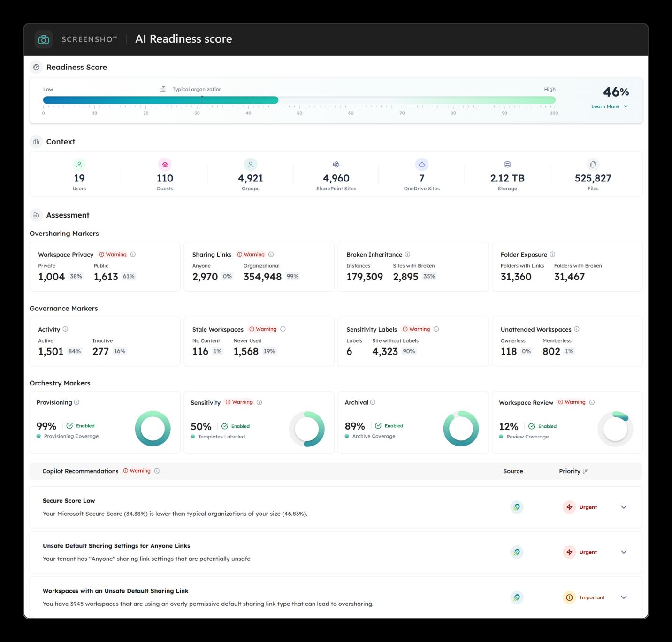Open info icon beside Provisioning

[76, 402]
